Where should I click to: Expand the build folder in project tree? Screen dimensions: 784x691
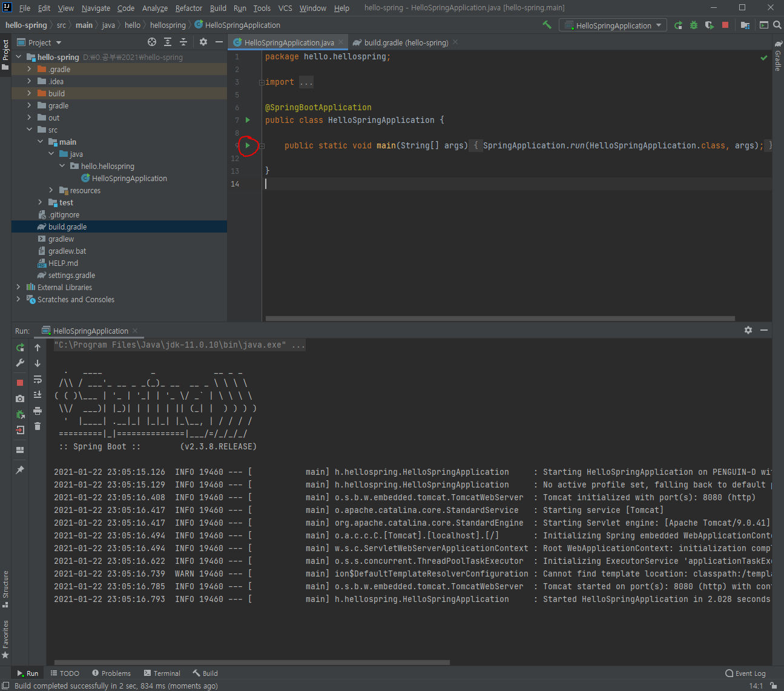[29, 93]
